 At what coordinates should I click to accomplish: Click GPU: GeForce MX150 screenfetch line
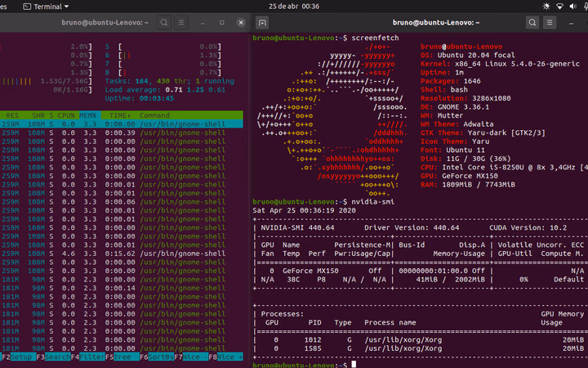coord(459,176)
